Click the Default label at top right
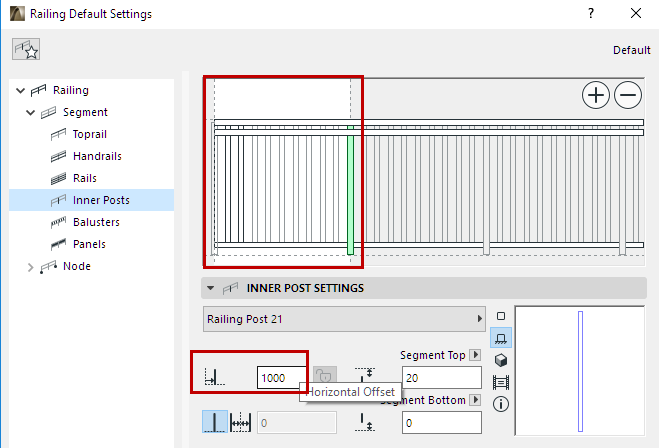 click(x=632, y=50)
